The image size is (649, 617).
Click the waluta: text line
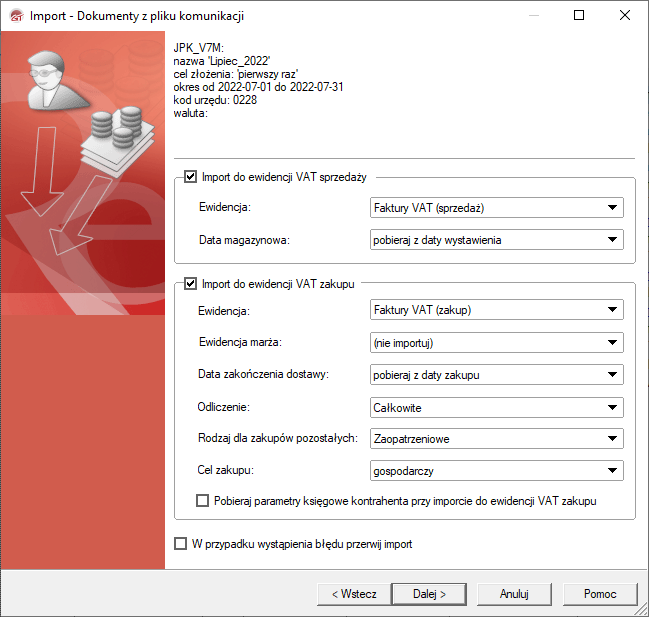190,113
